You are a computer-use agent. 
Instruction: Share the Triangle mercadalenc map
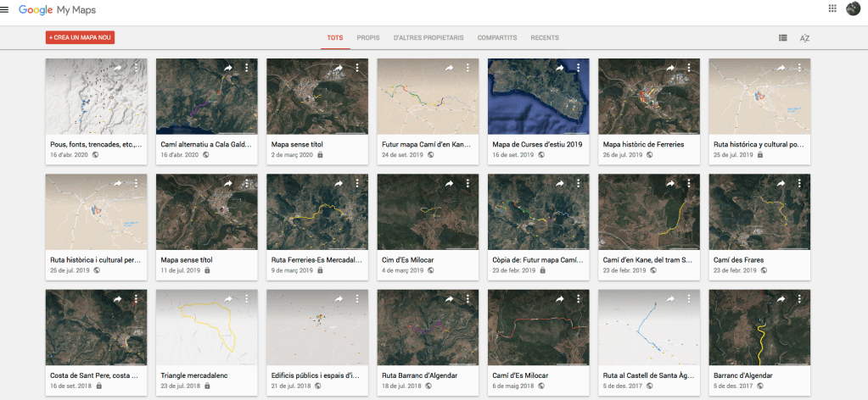click(x=227, y=299)
